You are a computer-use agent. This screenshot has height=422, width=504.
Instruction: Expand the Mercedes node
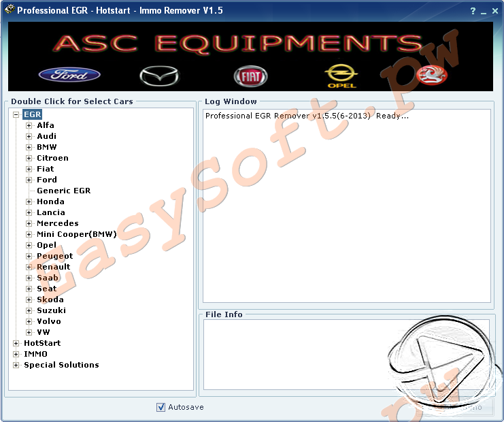click(x=29, y=223)
